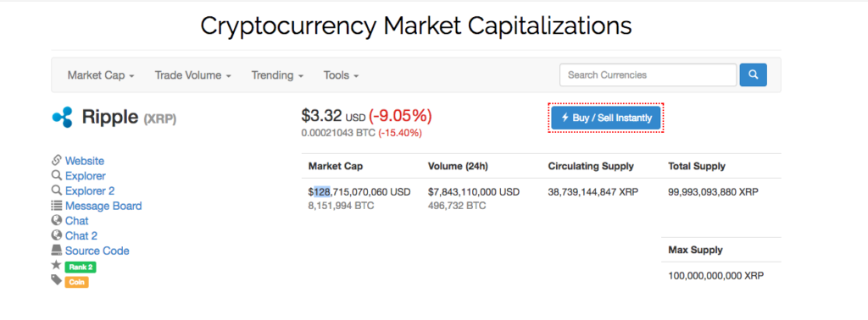This screenshot has width=868, height=320.
Task: Expand the Trade Volume dropdown
Action: point(192,75)
